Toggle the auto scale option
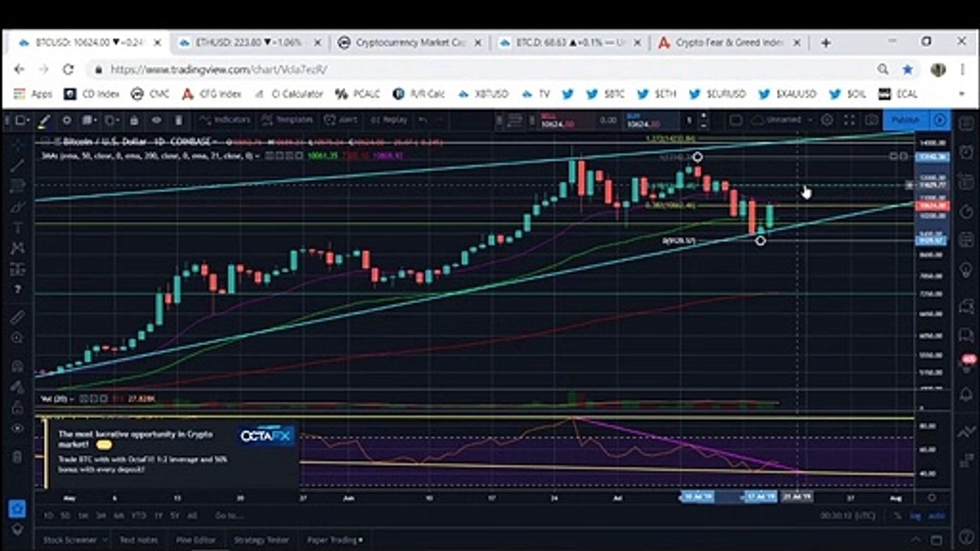 pyautogui.click(x=936, y=516)
